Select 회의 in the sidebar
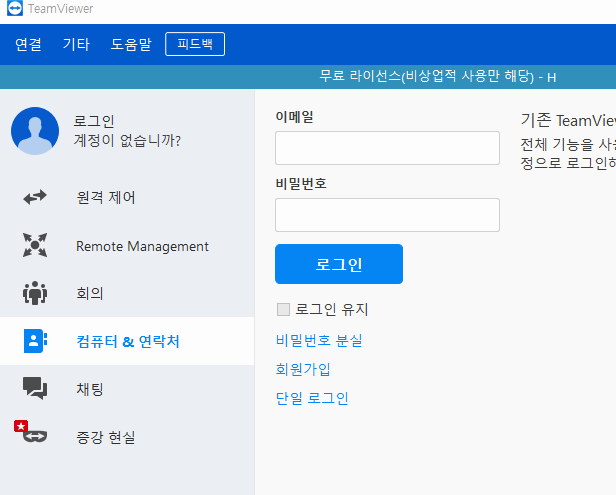 click(127, 293)
